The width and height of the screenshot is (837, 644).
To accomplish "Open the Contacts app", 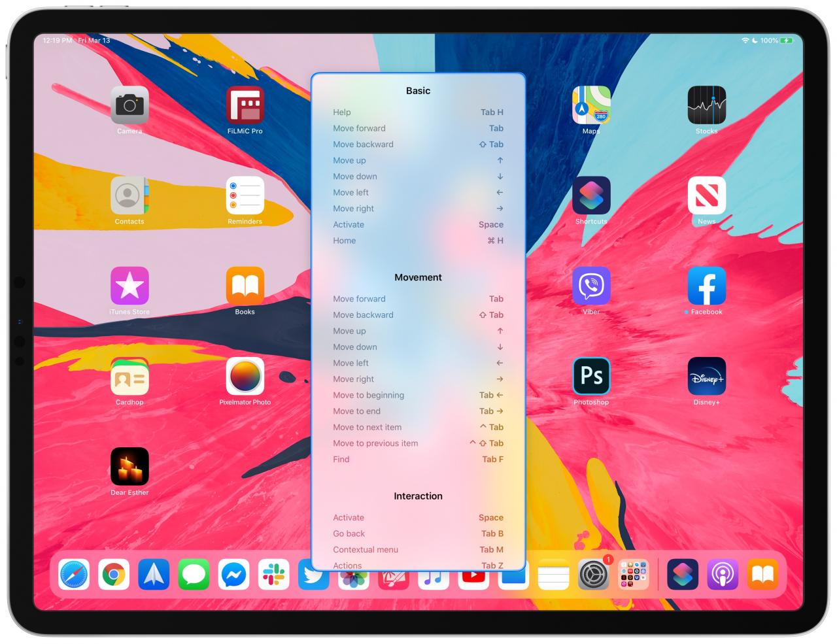I will coord(129,195).
